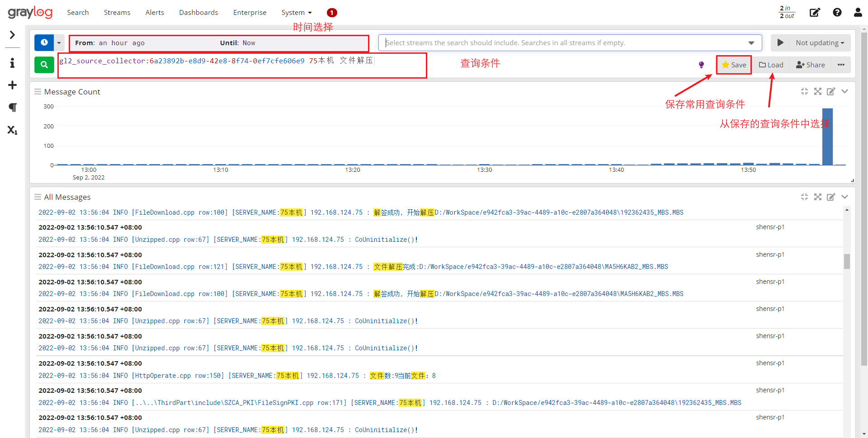868x438 pixels.
Task: Click the Message Count widget title
Action: 72,92
